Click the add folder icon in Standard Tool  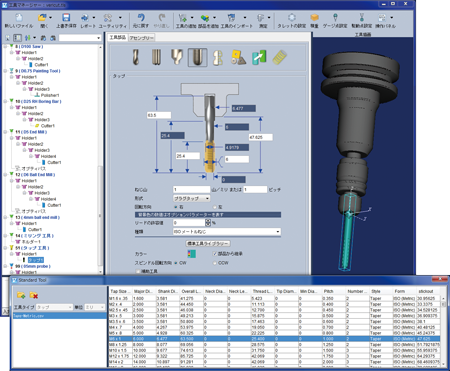click(x=21, y=295)
